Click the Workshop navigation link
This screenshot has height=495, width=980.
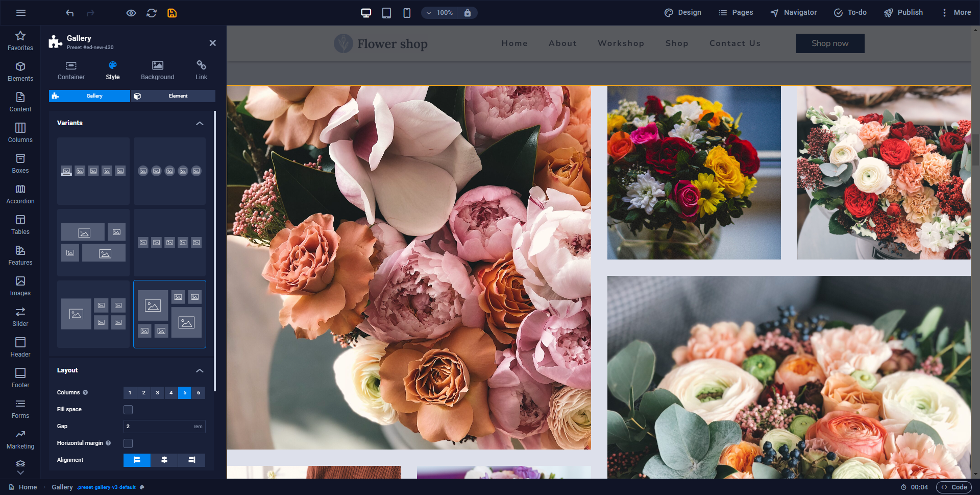(x=621, y=43)
